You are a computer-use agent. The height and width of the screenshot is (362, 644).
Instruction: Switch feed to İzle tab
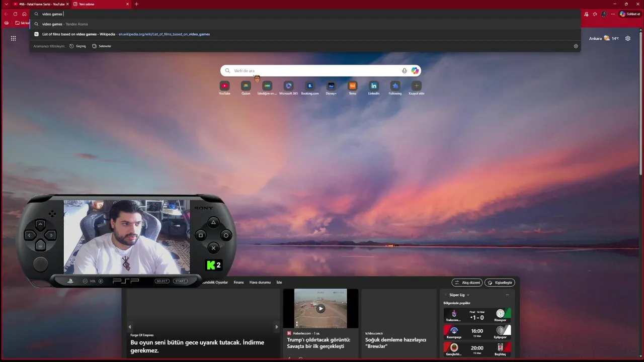(x=279, y=283)
